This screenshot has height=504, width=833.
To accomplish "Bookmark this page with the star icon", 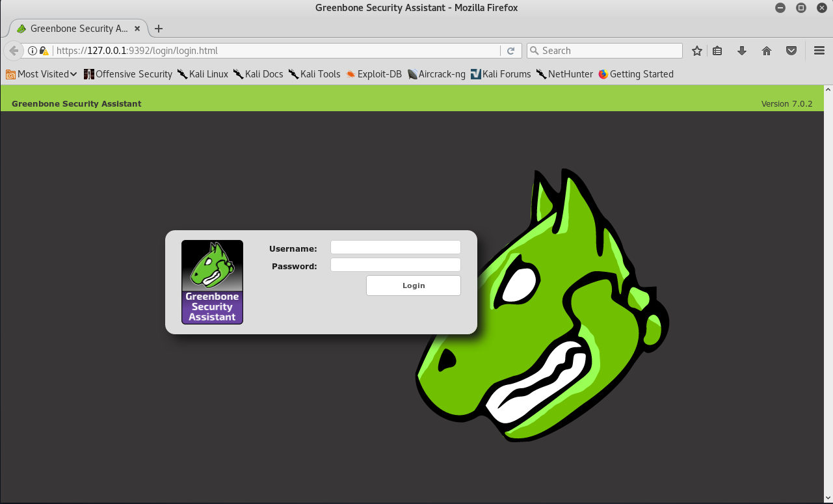I will 697,51.
